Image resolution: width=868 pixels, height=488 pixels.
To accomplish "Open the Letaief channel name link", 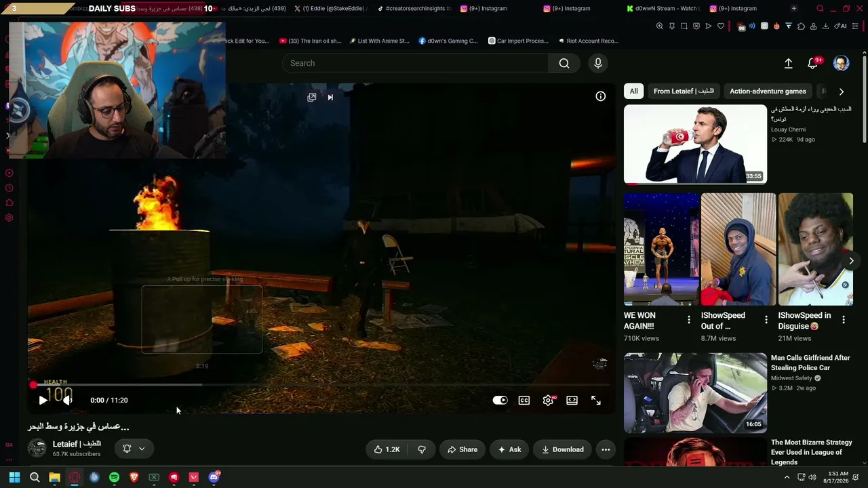I will click(x=77, y=444).
